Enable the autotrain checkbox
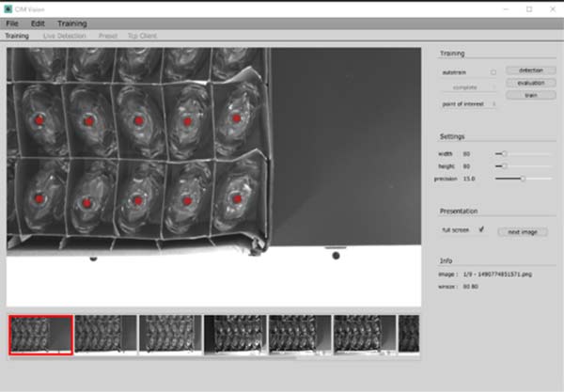 pos(493,71)
